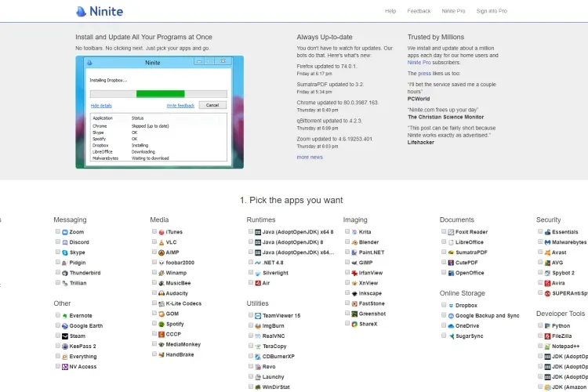This screenshot has width=588, height=392.
Task: Tick the CDBurnerXP checkbox
Action: tap(251, 356)
